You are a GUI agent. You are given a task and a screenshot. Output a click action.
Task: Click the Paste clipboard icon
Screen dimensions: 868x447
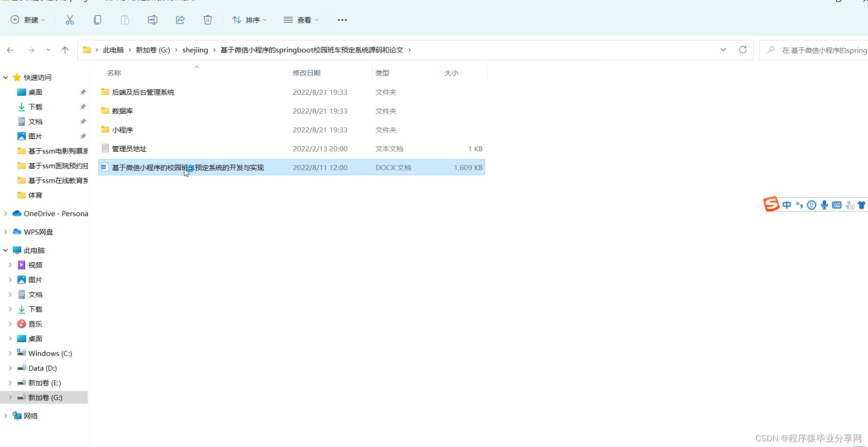[125, 20]
